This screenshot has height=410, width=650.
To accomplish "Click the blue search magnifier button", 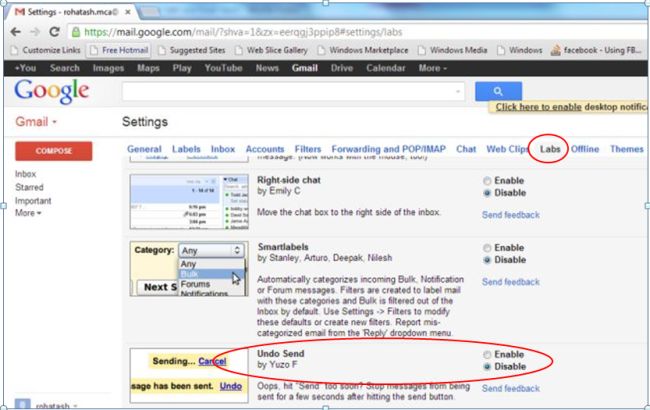I will click(x=498, y=91).
